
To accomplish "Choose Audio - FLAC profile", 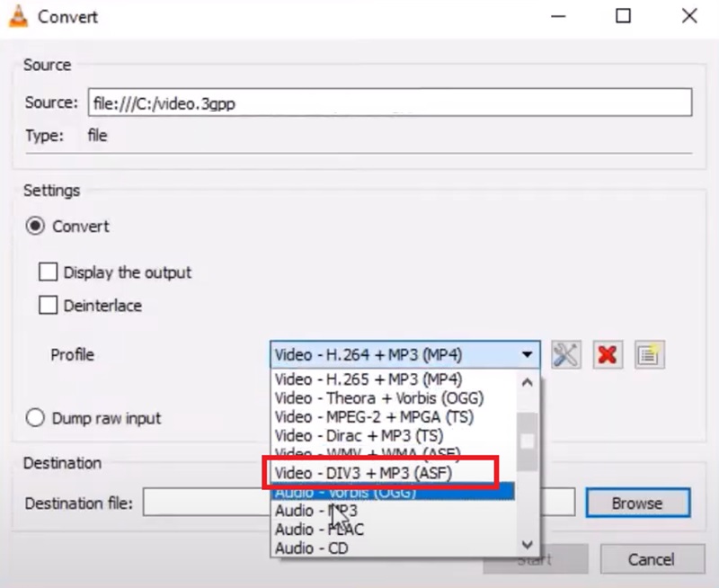I will click(395, 530).
